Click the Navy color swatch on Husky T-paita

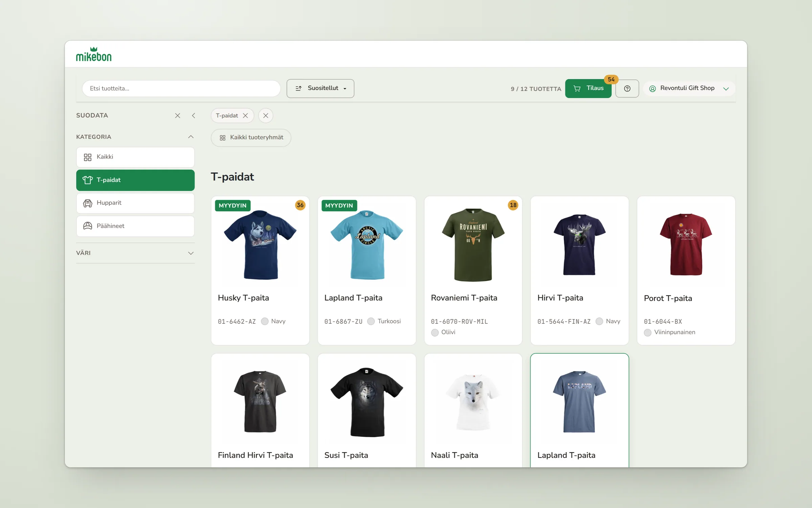tap(265, 321)
